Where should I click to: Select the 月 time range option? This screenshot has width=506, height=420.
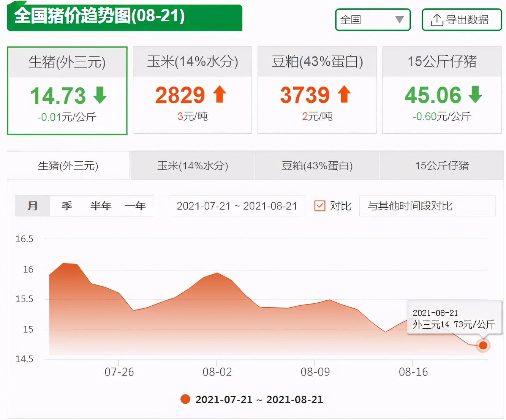point(32,206)
